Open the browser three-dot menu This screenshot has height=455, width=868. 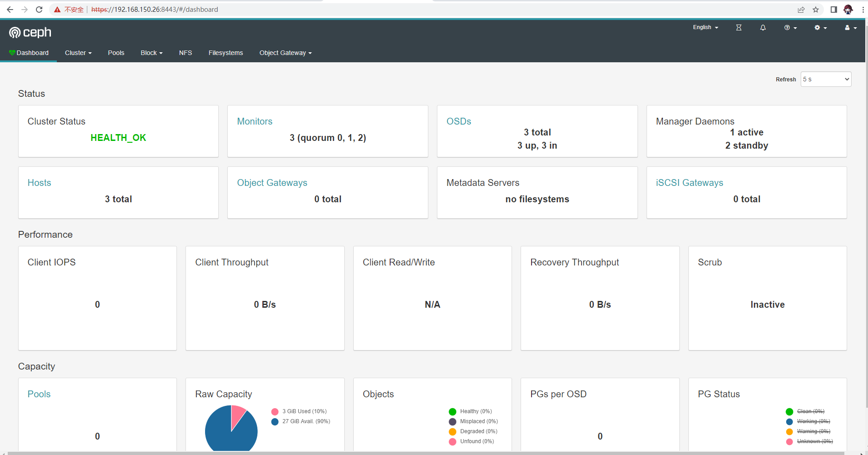point(863,10)
